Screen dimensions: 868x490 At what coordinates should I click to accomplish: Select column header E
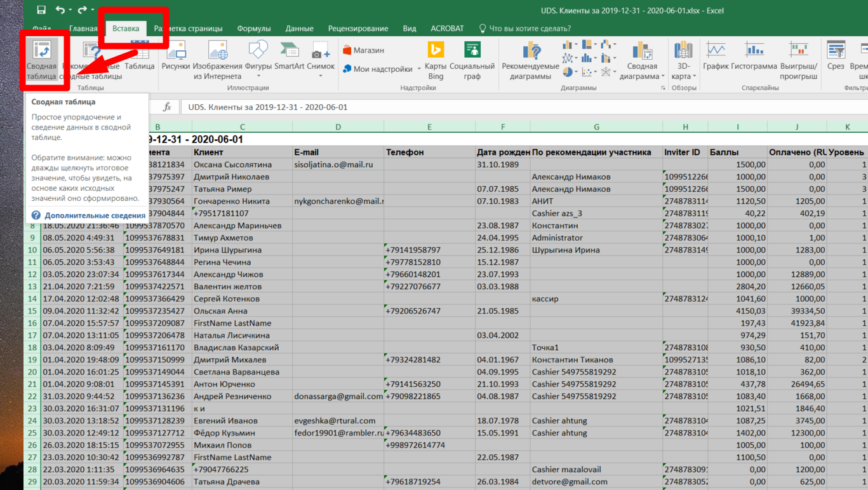tap(429, 127)
